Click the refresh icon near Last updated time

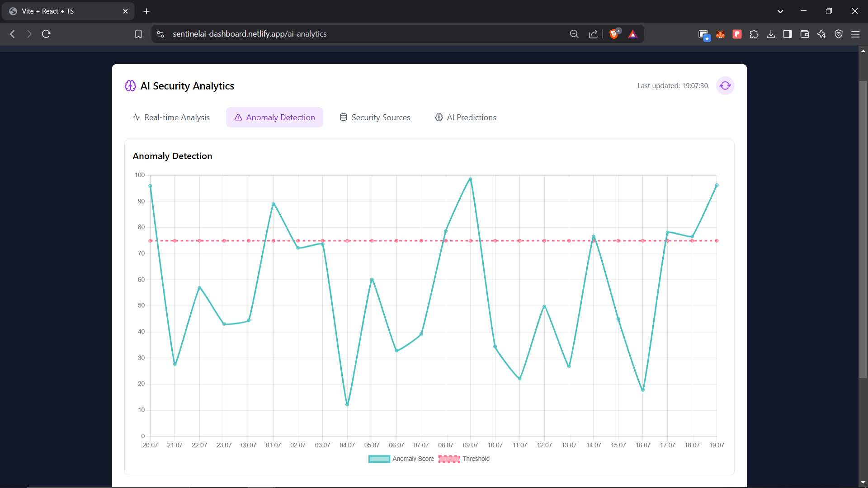[x=725, y=85]
